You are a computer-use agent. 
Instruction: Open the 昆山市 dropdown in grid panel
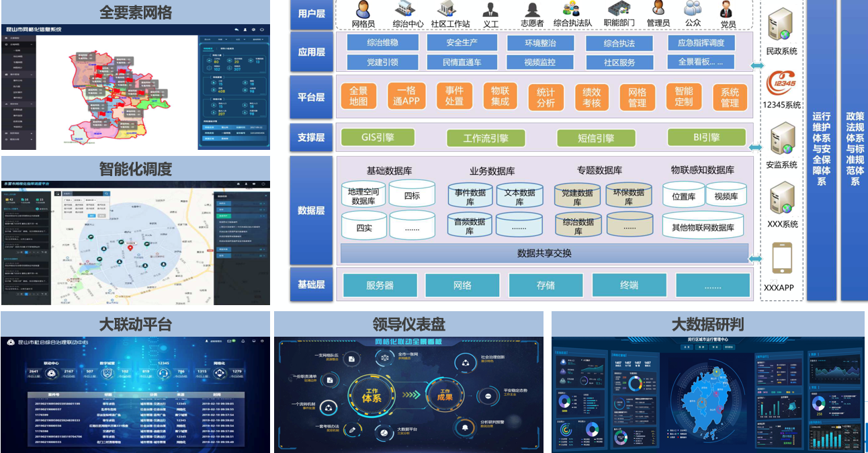coord(208,40)
